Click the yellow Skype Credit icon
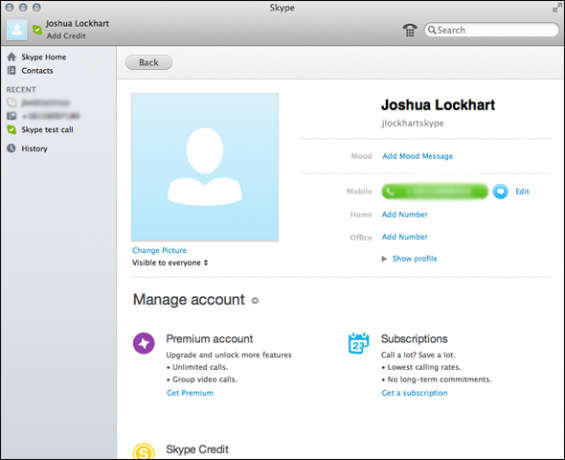 coord(144,451)
